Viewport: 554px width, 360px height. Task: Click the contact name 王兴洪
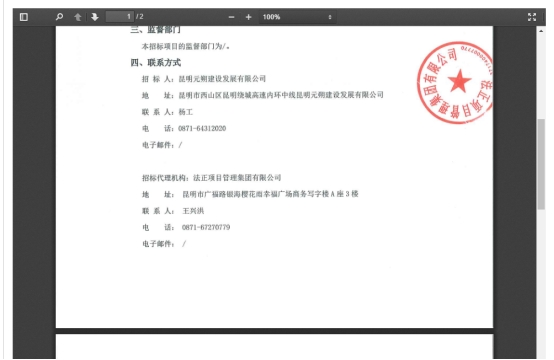(193, 211)
